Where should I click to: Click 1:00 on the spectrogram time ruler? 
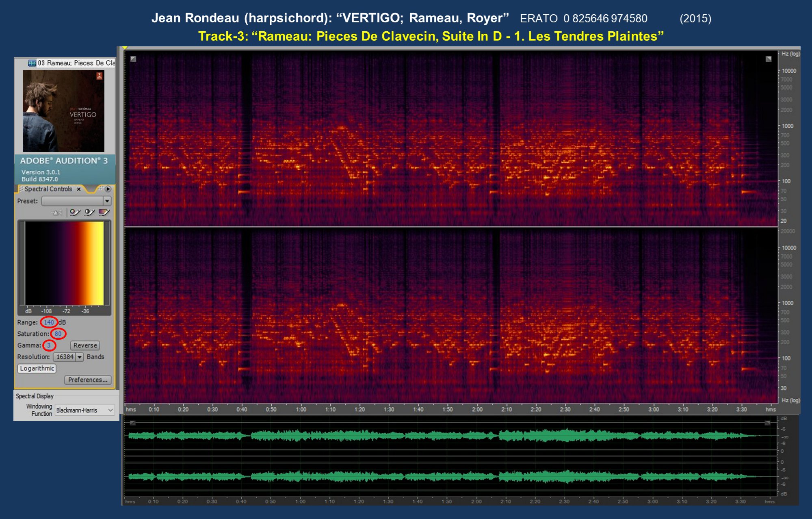click(301, 409)
